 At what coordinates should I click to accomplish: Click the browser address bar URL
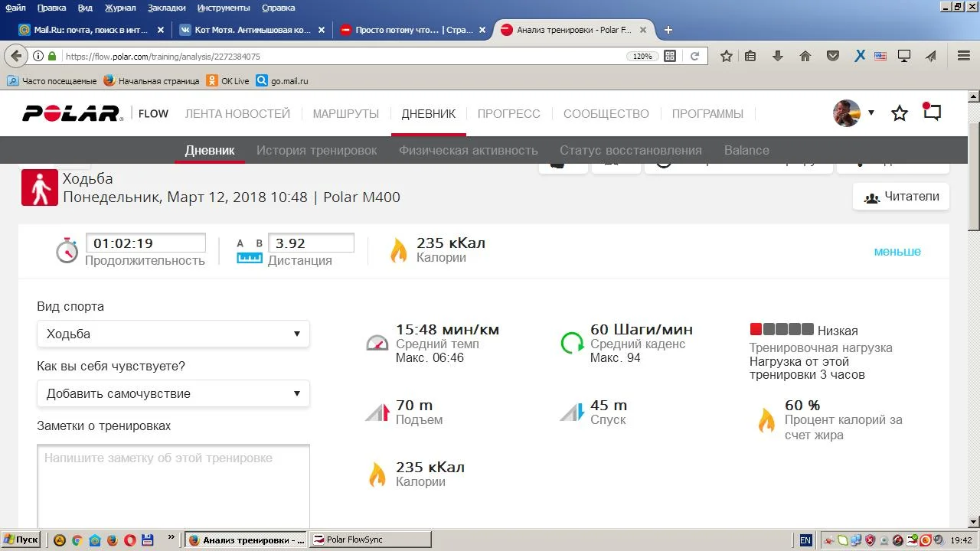[345, 56]
